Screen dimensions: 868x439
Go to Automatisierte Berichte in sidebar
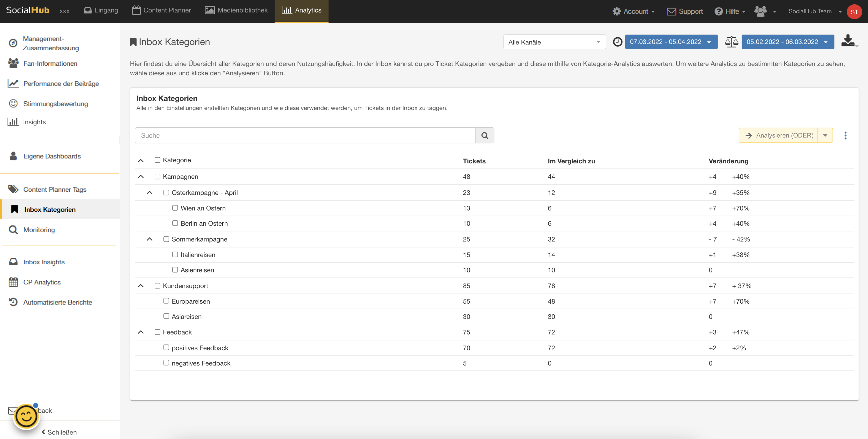tap(58, 302)
